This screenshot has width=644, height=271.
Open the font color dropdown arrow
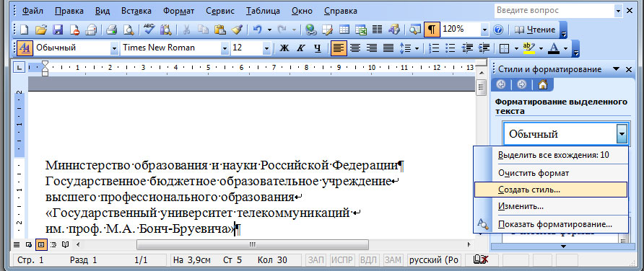tap(565, 48)
